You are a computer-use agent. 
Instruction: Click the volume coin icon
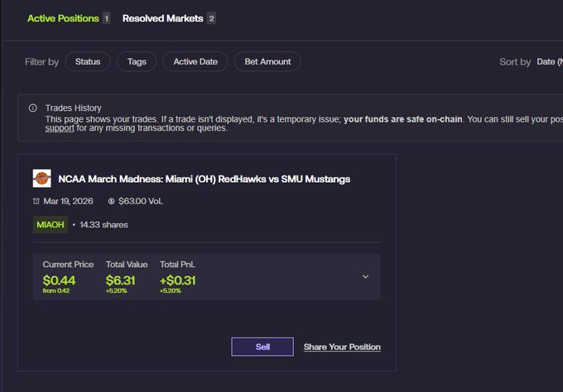pos(111,201)
